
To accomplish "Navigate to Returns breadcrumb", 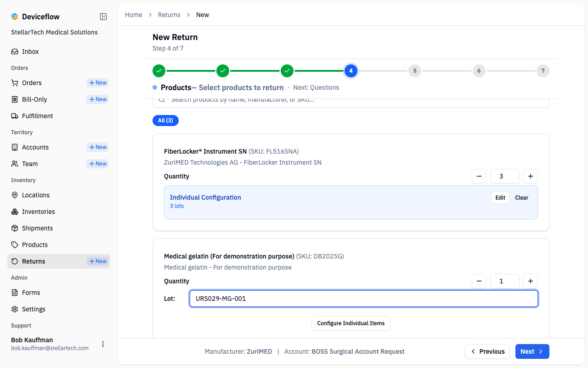I will tap(169, 15).
